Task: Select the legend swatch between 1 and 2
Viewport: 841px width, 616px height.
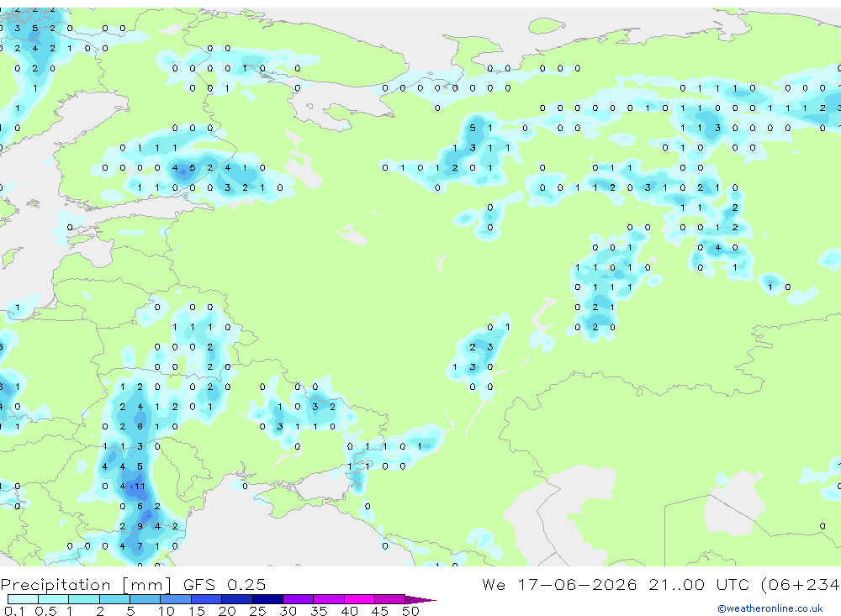Action: [84, 599]
